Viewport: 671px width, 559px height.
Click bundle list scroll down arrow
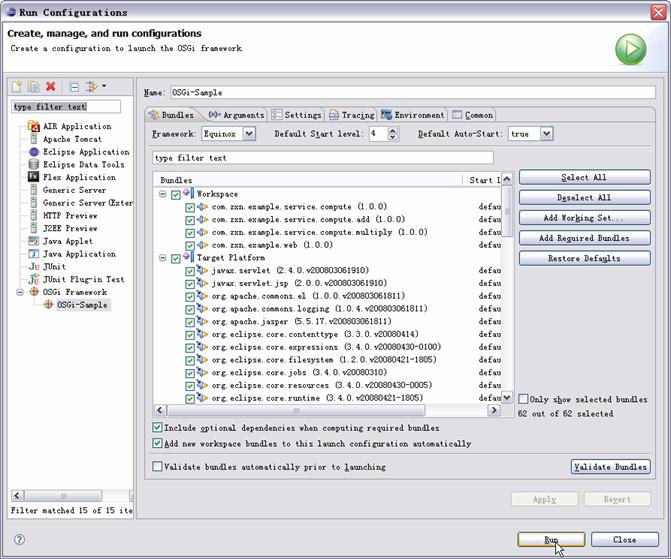point(507,398)
